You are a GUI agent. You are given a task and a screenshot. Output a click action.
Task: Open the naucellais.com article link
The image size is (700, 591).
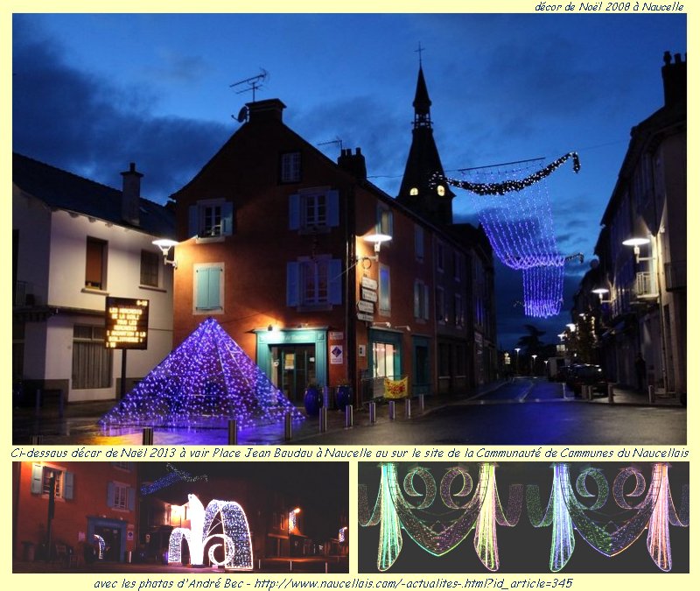pyautogui.click(x=413, y=582)
